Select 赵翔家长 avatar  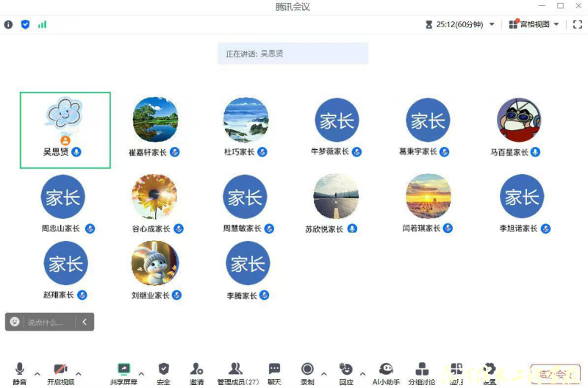click(x=66, y=263)
